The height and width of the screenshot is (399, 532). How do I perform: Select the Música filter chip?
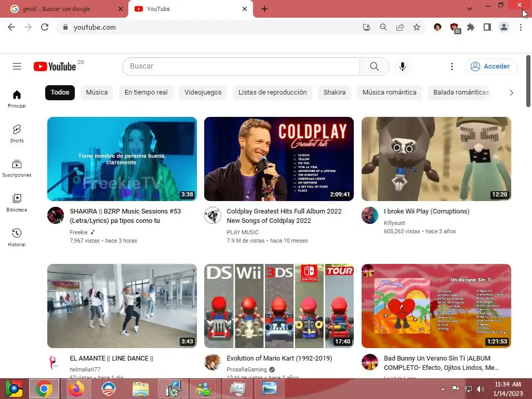pyautogui.click(x=97, y=92)
